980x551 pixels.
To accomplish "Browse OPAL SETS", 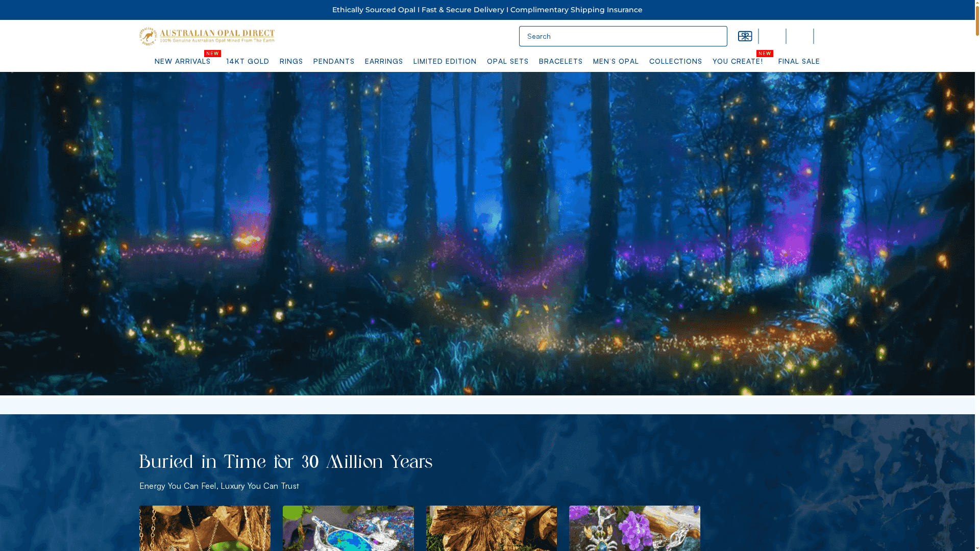I will [507, 61].
